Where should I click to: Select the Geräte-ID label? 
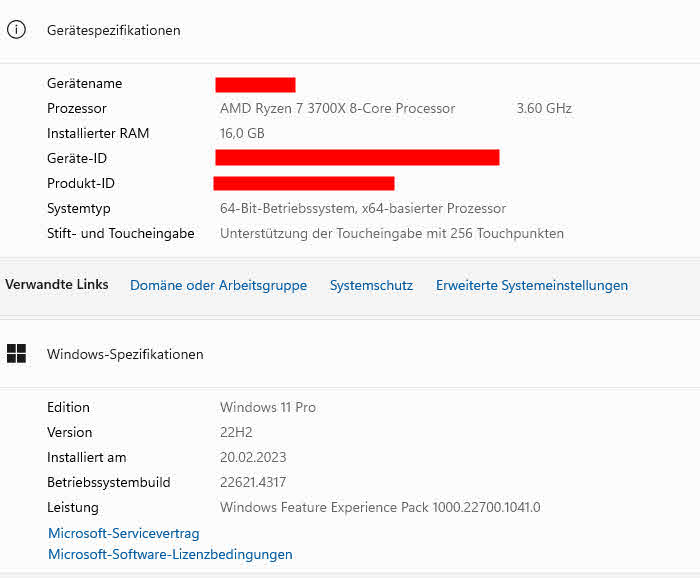[x=77, y=158]
